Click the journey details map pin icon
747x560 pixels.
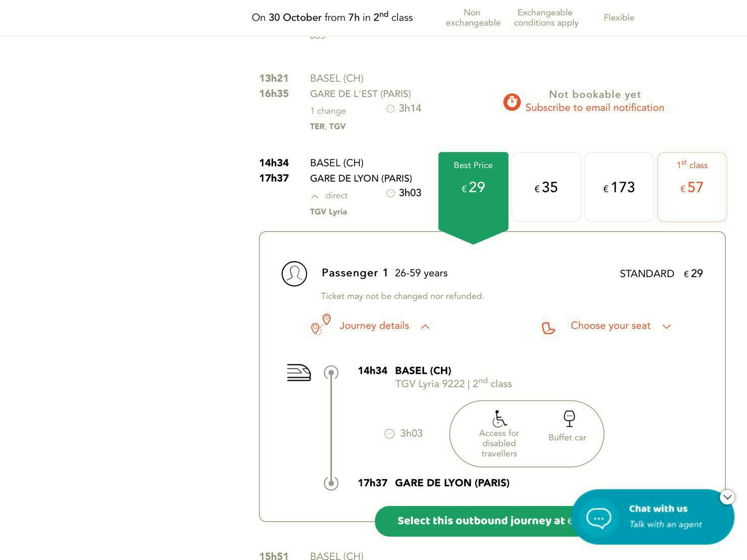pos(321,325)
